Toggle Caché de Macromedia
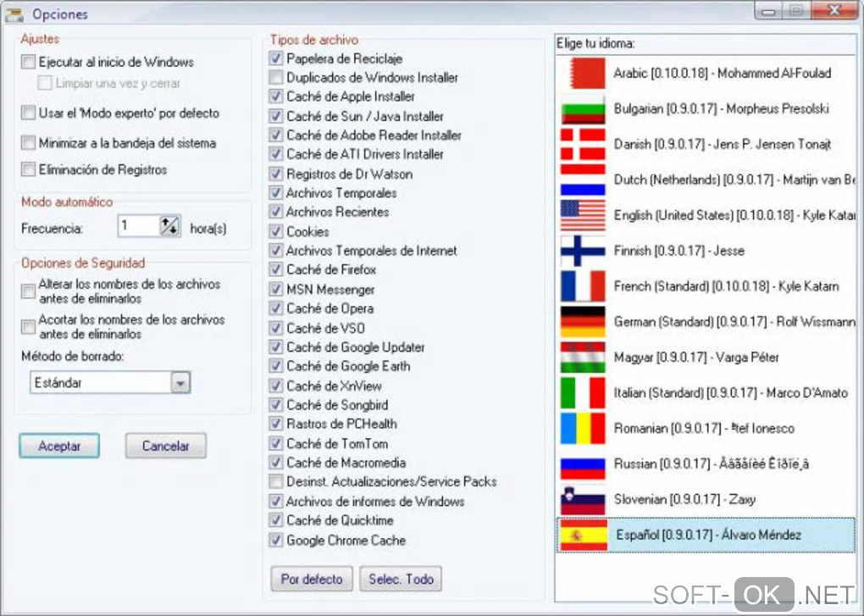The image size is (864, 616). (276, 463)
